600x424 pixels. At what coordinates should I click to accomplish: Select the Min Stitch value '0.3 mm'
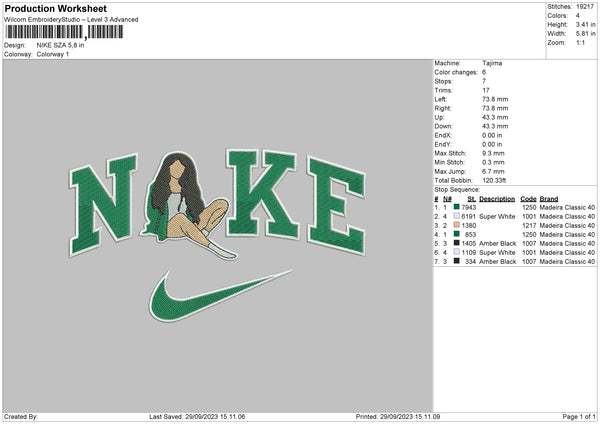click(493, 162)
